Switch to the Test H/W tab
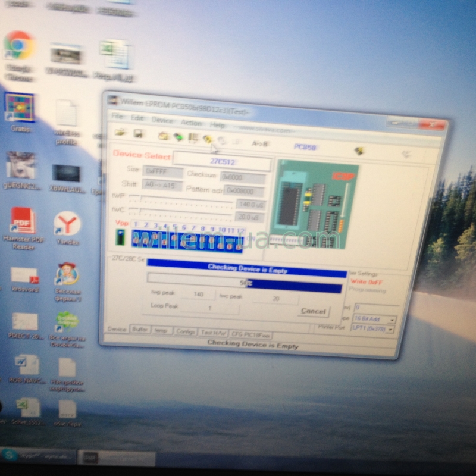Viewport: 476px width, 476px height. point(213,333)
